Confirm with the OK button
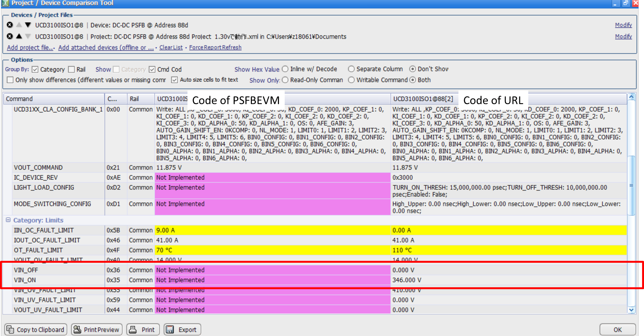Screen dimensions: 644x336 [x=618, y=330]
